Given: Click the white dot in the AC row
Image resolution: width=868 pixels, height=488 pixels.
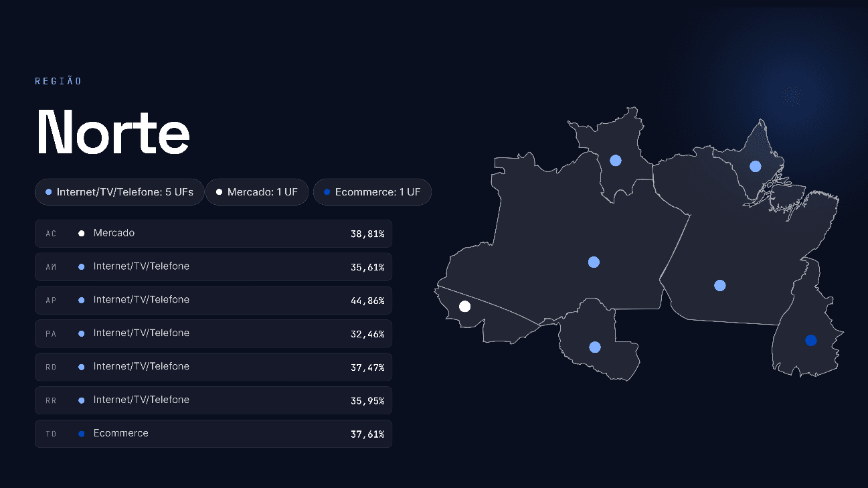Looking at the screenshot, I should tap(82, 234).
